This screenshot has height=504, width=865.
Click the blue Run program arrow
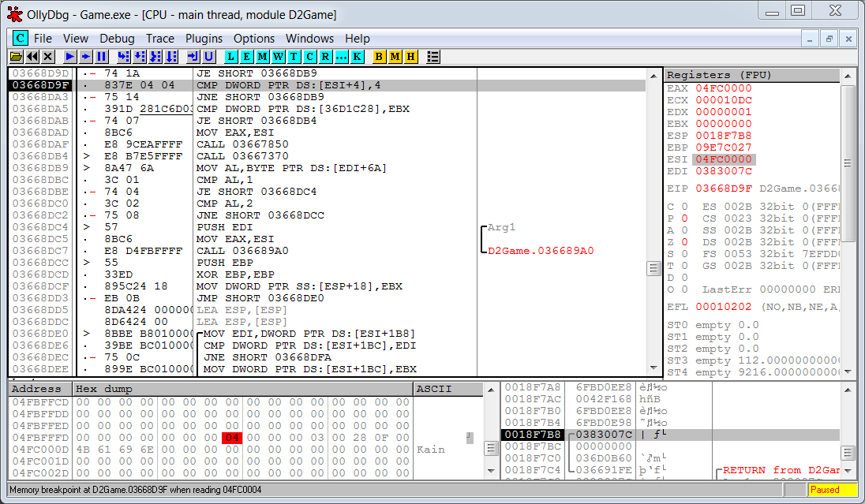[69, 57]
